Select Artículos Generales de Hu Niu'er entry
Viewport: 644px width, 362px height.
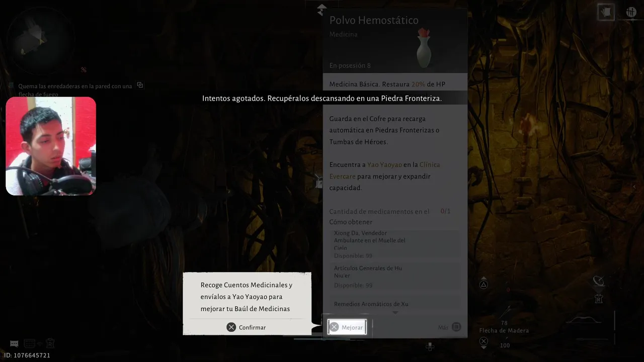[396, 276]
